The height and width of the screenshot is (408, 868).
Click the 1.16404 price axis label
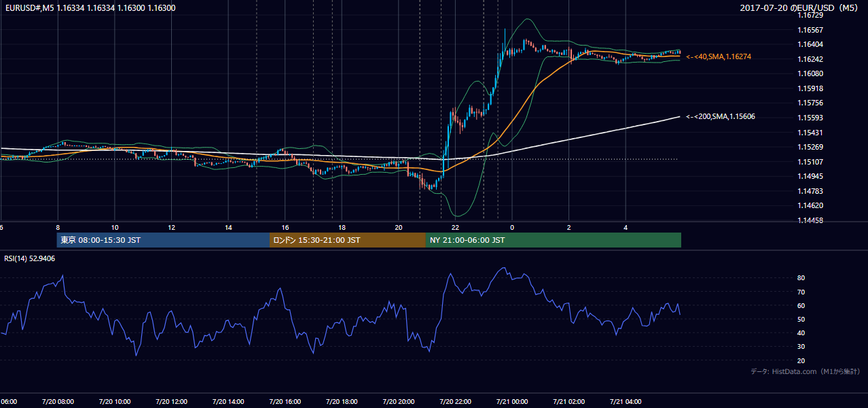[x=812, y=44]
